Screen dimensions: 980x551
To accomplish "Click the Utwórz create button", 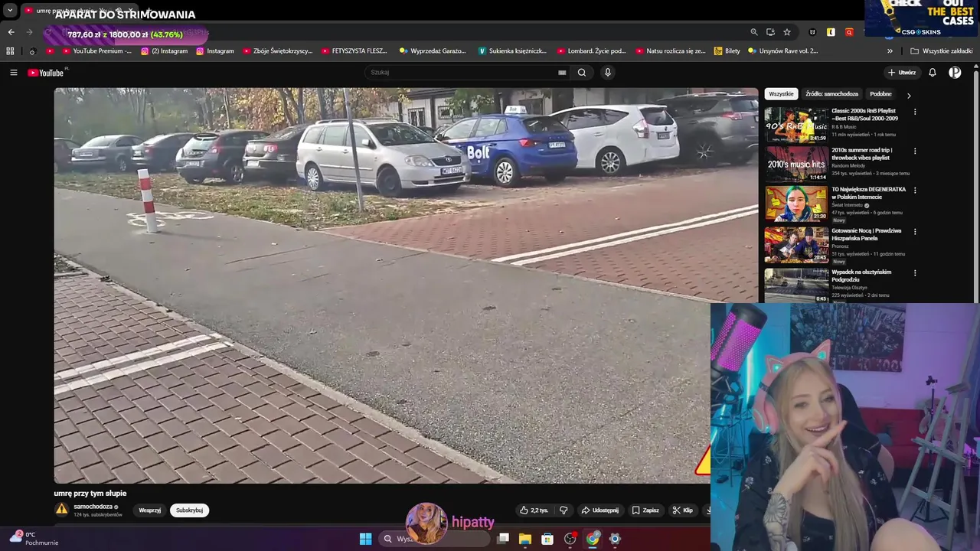I will 902,73.
